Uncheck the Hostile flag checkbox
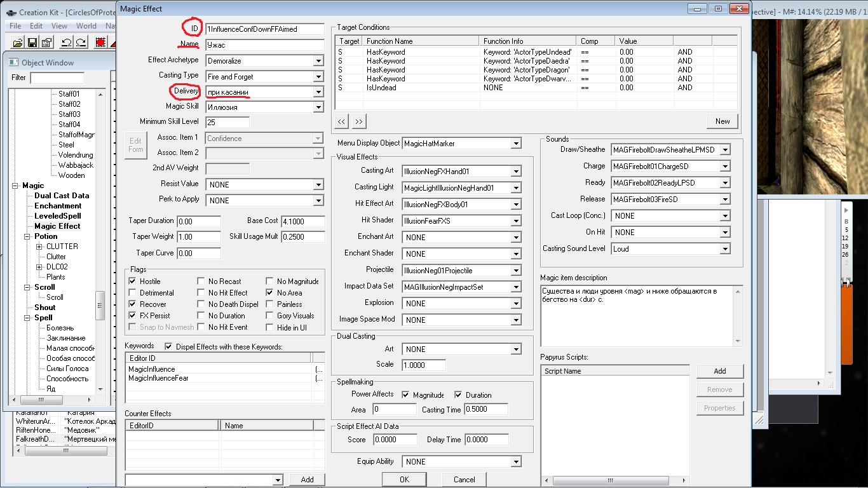868x488 pixels. pos(132,281)
